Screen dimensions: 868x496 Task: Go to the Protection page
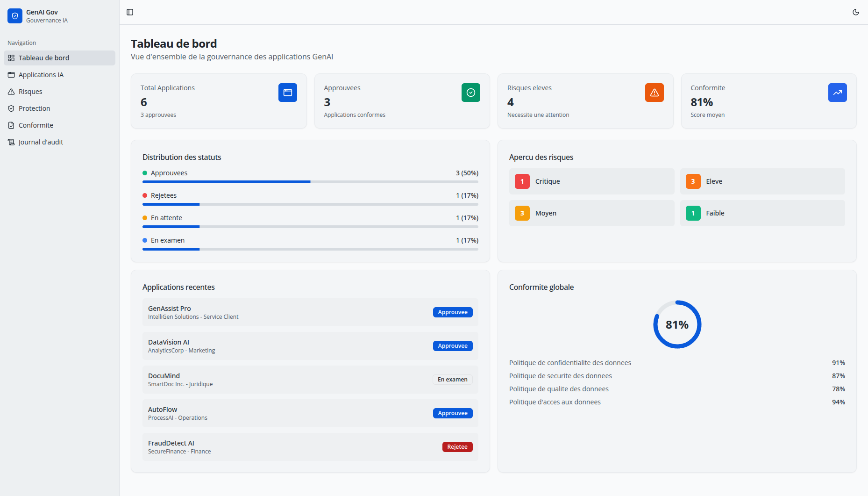[x=34, y=108]
